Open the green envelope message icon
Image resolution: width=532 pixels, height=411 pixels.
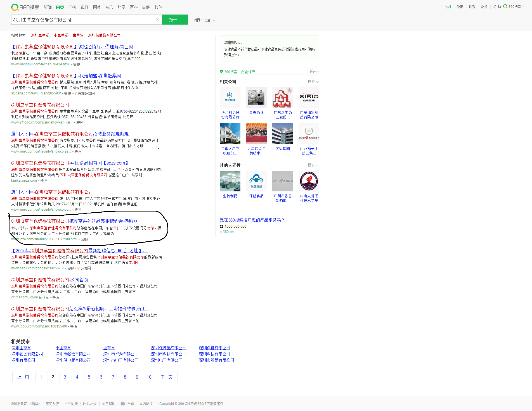[448, 7]
